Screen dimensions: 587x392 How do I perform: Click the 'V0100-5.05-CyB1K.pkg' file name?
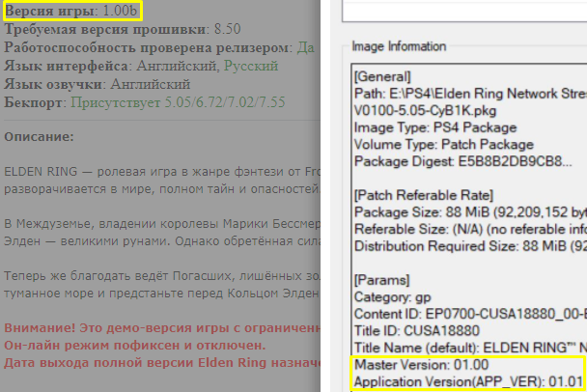click(425, 111)
